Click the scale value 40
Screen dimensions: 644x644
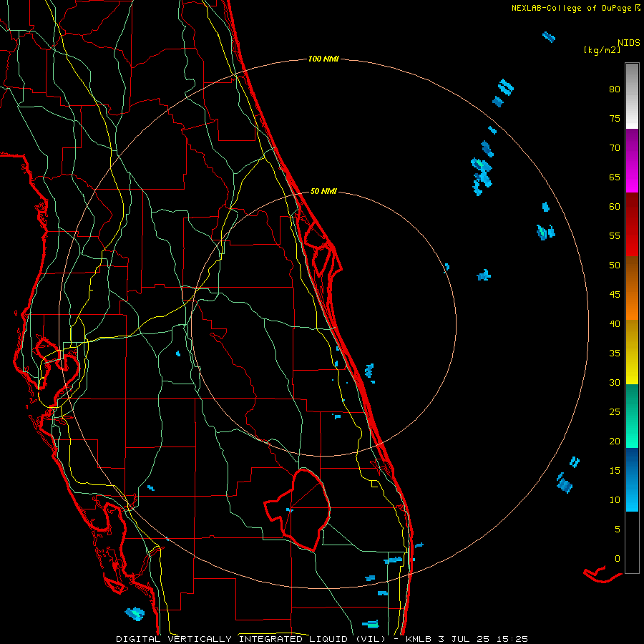615,323
